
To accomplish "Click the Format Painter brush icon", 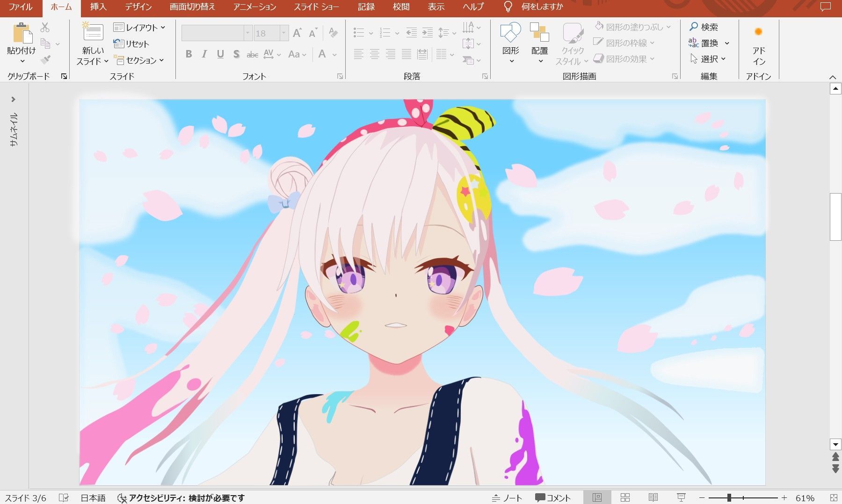I will pos(45,59).
